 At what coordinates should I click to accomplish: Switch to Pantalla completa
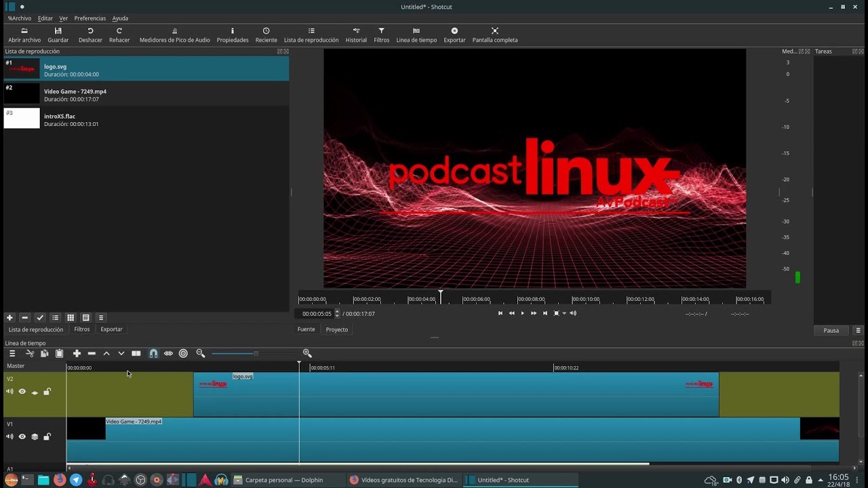[495, 35]
